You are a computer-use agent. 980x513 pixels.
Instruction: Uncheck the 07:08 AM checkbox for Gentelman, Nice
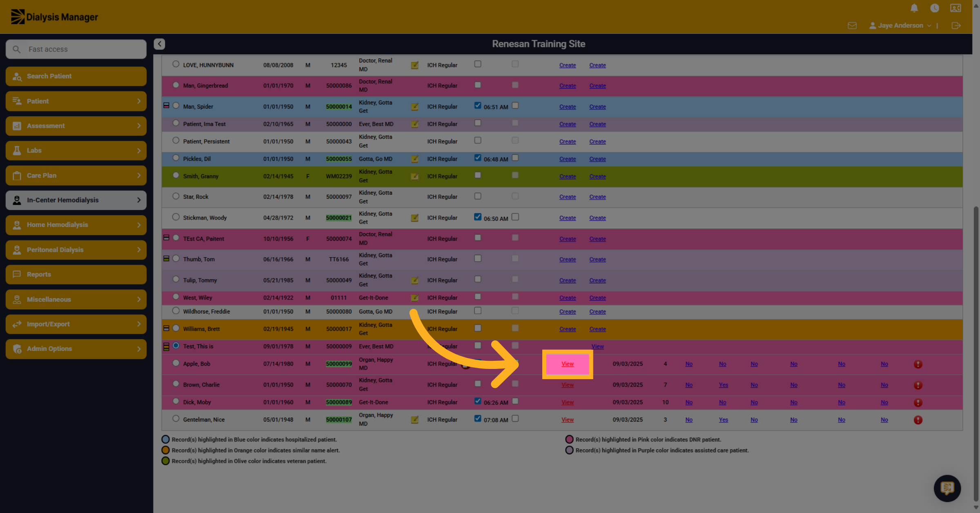click(x=478, y=418)
